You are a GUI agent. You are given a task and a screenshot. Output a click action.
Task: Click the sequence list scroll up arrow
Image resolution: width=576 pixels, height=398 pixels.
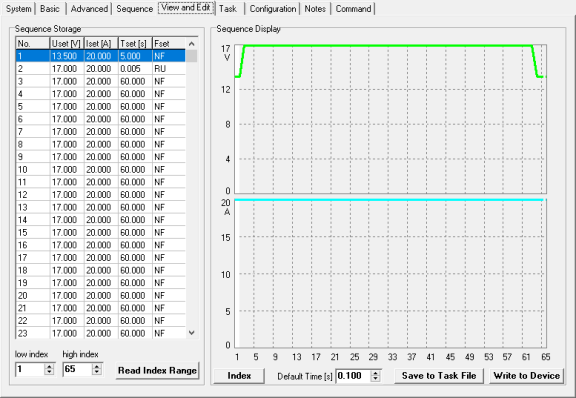click(x=191, y=44)
